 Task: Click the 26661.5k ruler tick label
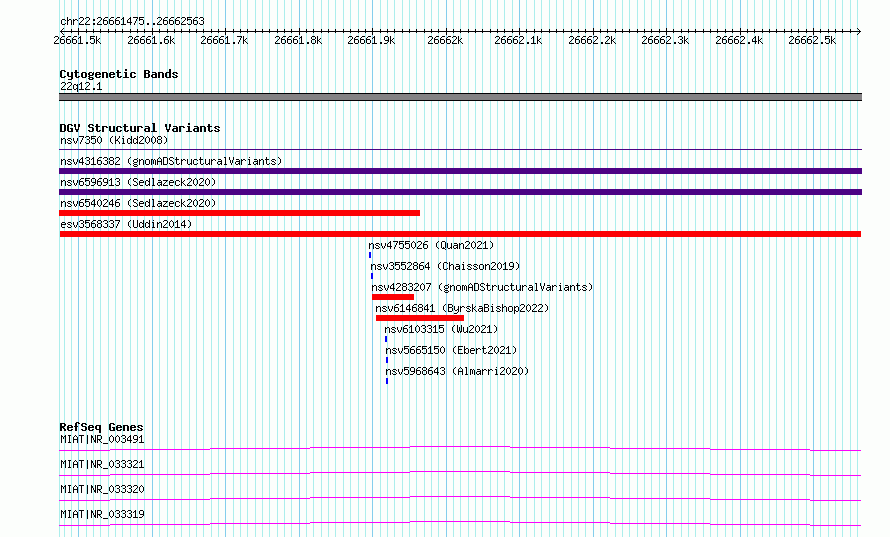(x=77, y=41)
